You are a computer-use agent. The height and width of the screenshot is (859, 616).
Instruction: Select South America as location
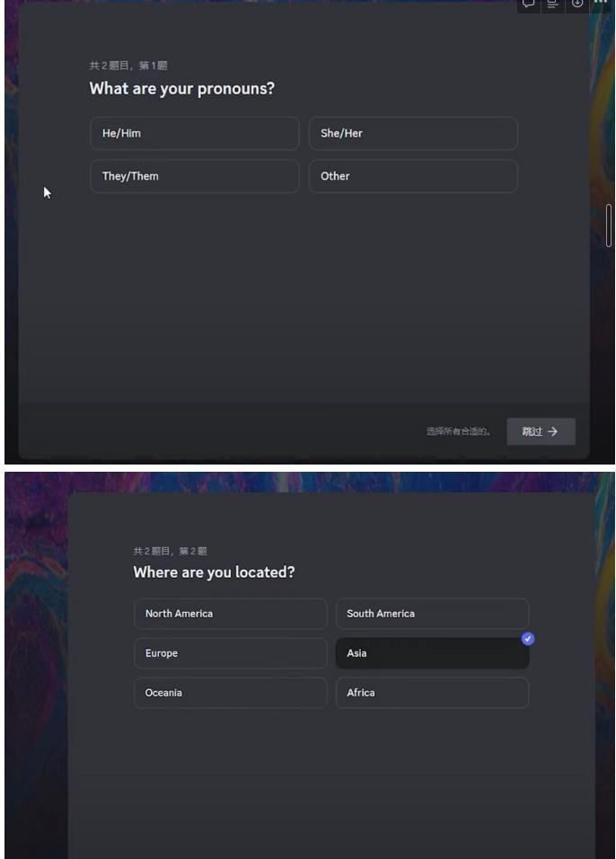point(432,614)
